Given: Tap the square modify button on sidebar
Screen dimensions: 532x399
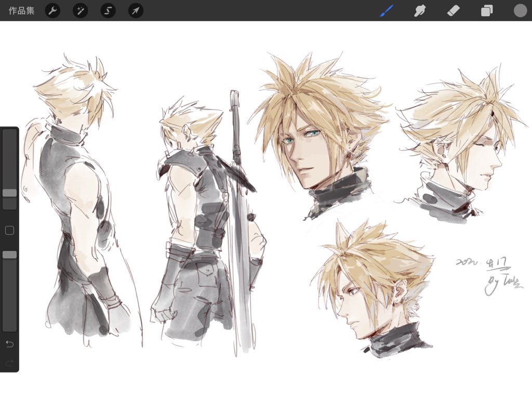Looking at the screenshot, I should 9,230.
